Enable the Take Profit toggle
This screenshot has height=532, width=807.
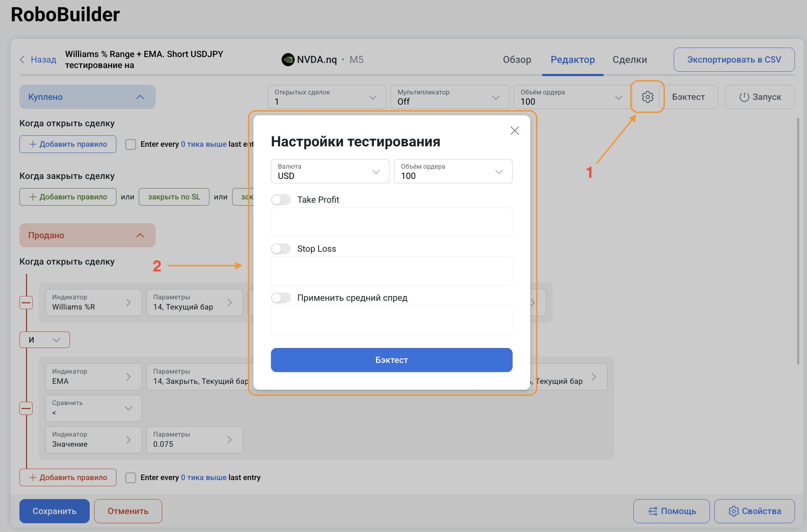pos(281,200)
